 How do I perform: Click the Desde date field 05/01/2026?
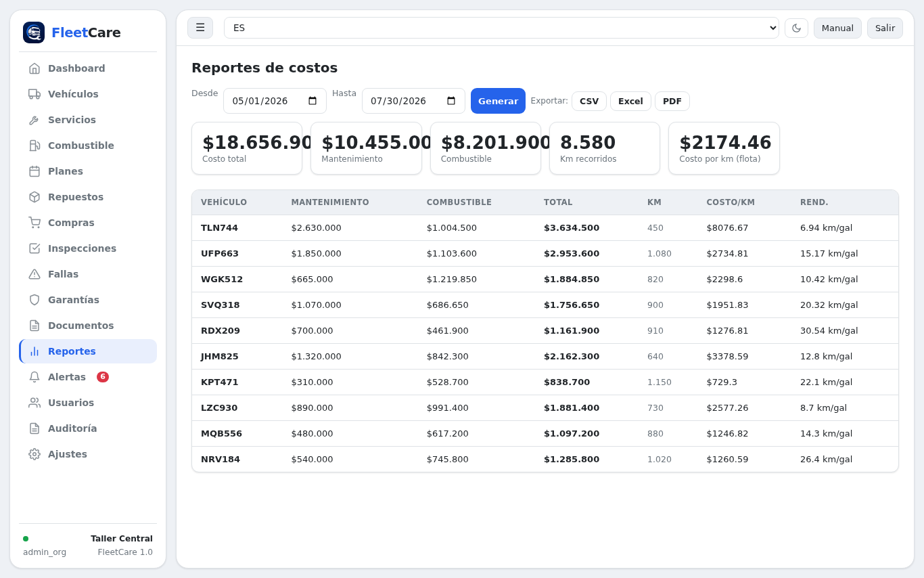tap(275, 101)
